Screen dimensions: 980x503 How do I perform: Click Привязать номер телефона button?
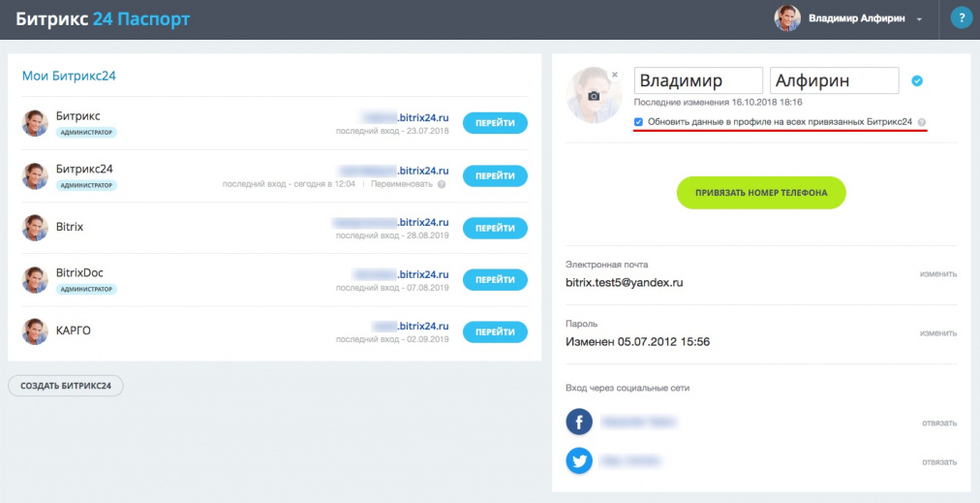[761, 193]
